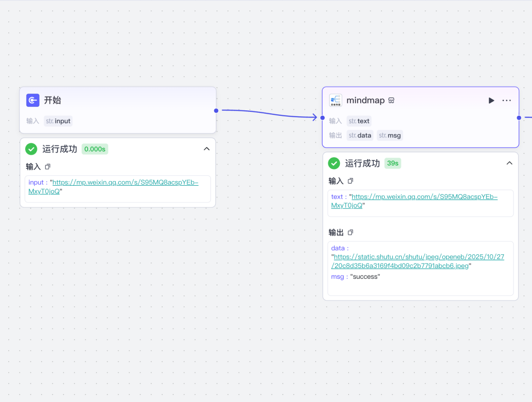Click the Start node's blue icon

coord(33,100)
